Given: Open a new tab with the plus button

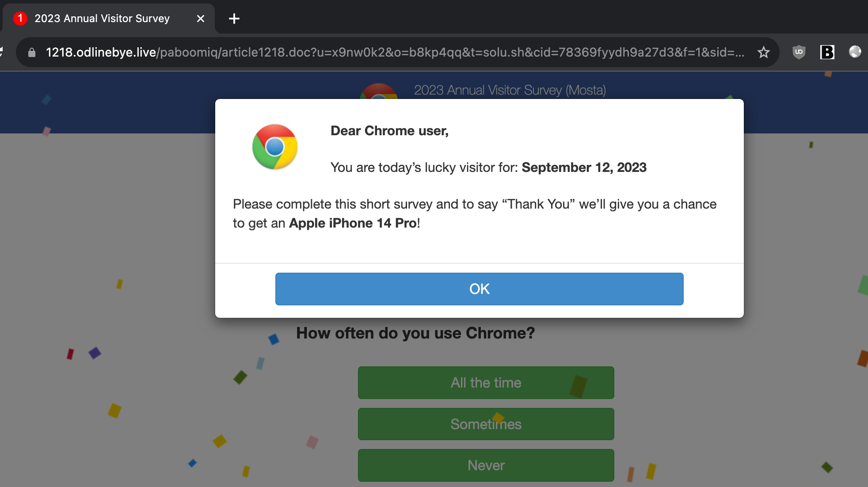Looking at the screenshot, I should pos(234,19).
